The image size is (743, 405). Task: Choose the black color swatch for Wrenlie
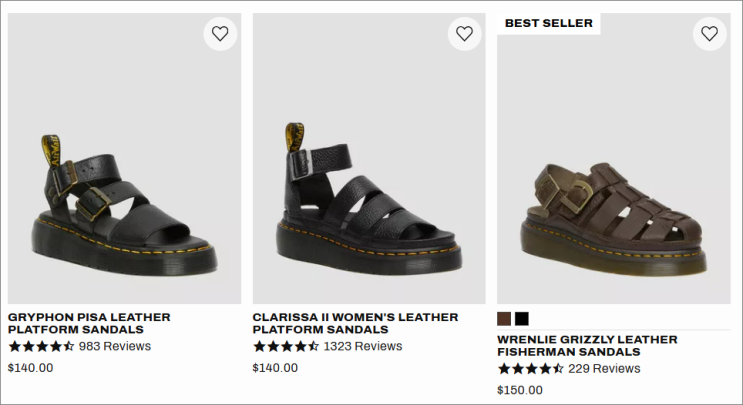[x=522, y=318]
